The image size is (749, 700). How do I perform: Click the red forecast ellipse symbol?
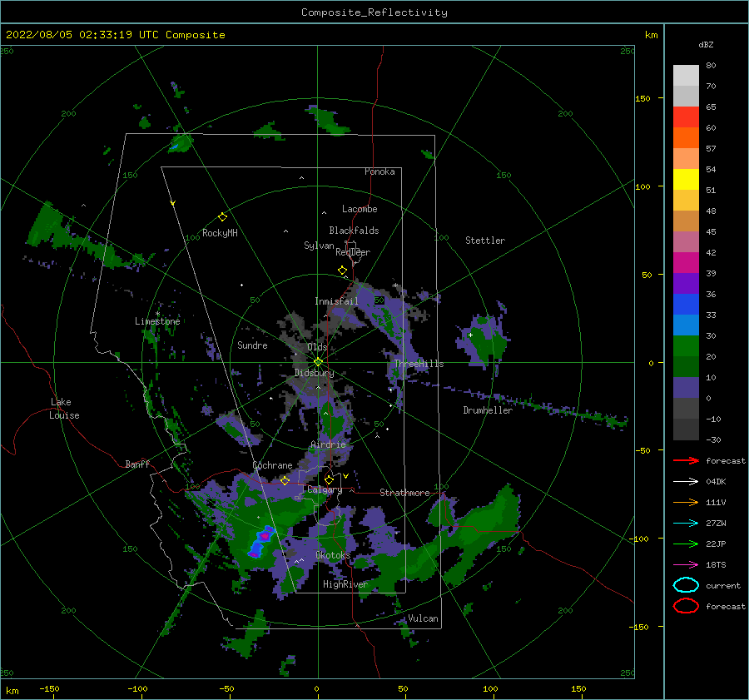(x=686, y=606)
